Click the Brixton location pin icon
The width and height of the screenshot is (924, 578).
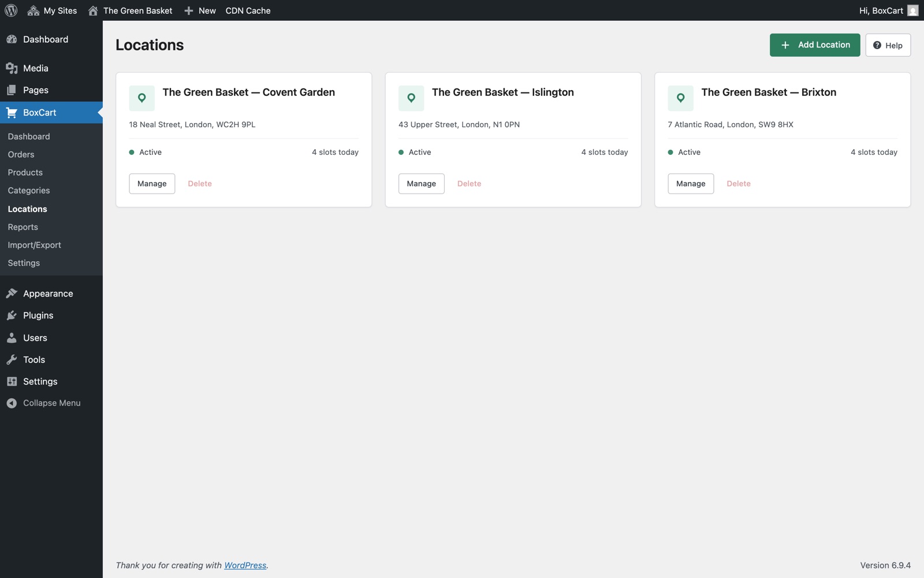click(680, 98)
